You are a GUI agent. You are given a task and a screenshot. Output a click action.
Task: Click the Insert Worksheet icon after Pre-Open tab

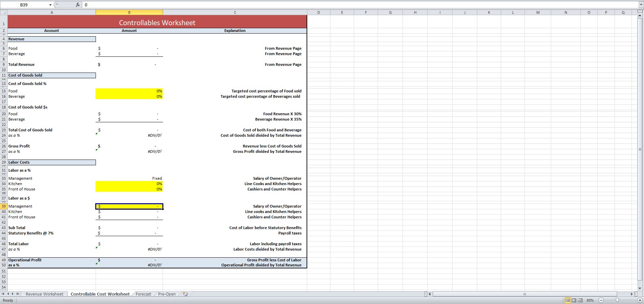(185, 294)
